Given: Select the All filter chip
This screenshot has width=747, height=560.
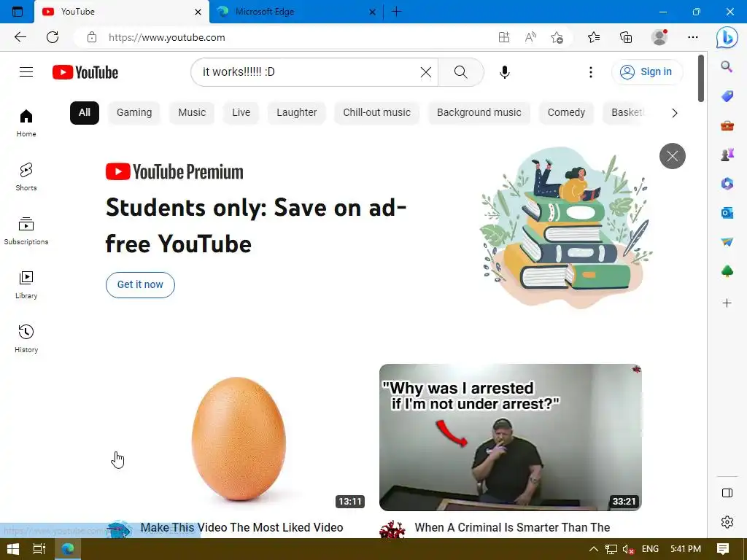Looking at the screenshot, I should click(85, 113).
